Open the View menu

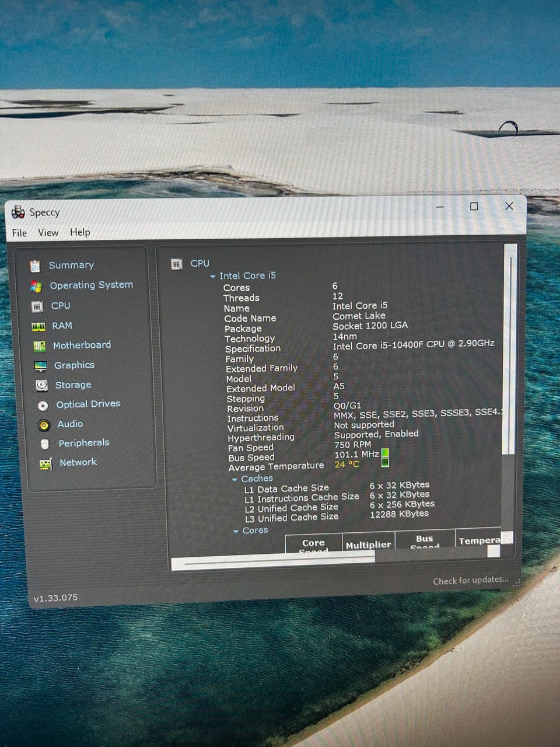(48, 233)
